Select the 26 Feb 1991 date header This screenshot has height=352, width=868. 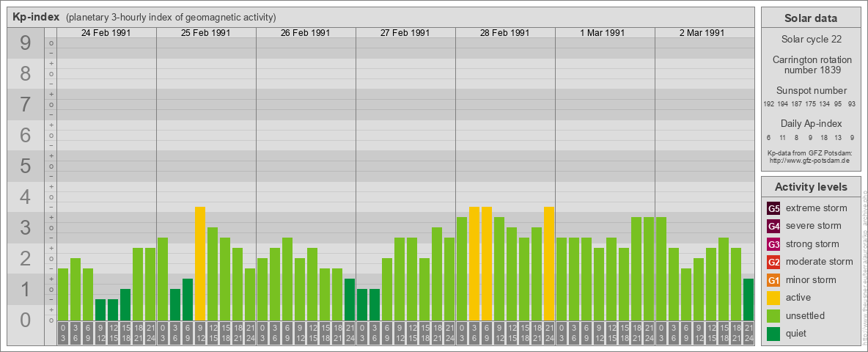coord(305,33)
